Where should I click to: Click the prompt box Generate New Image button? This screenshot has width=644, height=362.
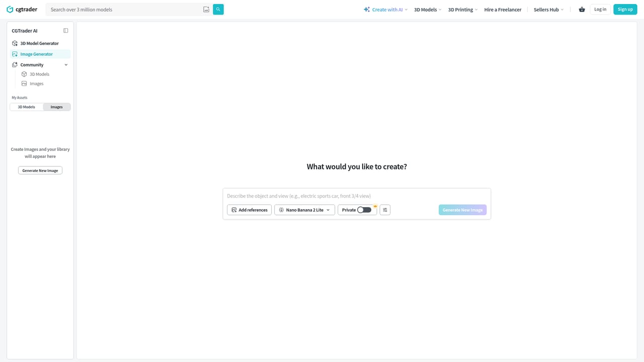point(462,210)
